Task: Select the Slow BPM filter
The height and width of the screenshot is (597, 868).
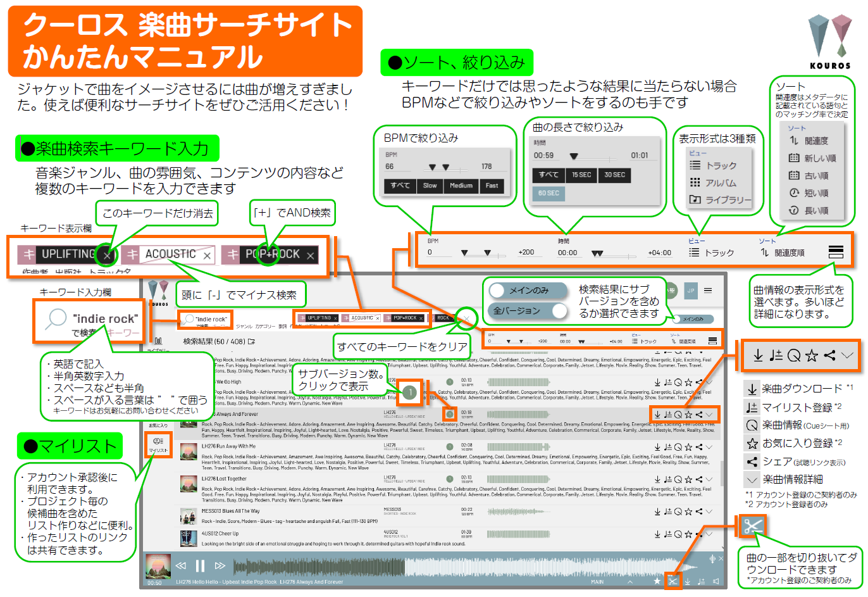Action: coord(430,185)
